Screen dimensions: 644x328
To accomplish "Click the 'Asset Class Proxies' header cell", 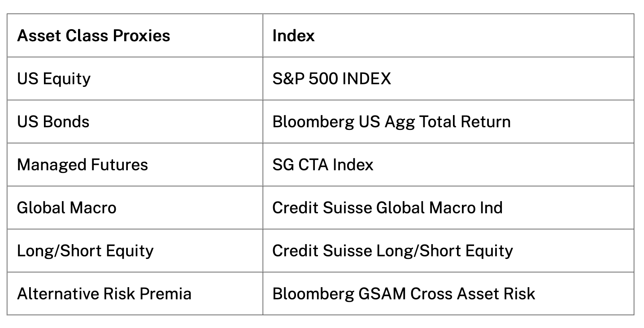I will (93, 36).
